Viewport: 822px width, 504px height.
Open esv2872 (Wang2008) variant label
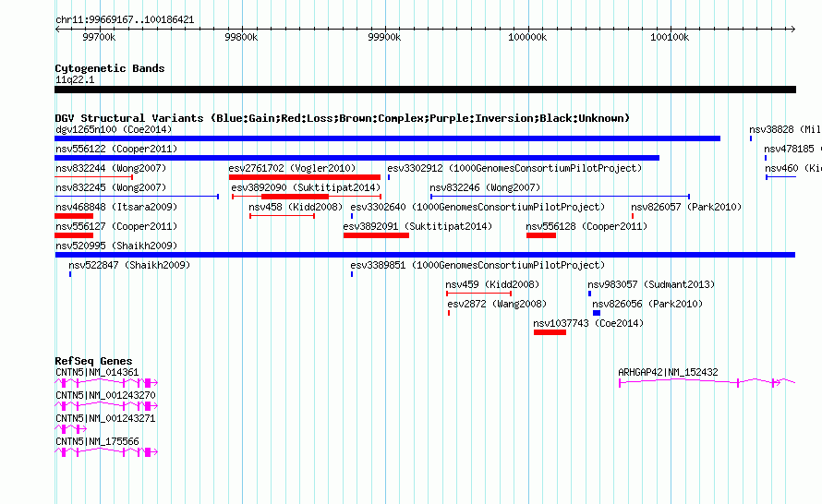497,304
